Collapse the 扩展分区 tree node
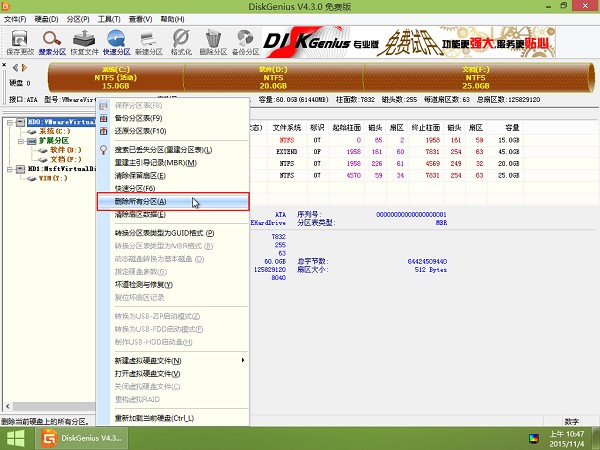Screen dimensions: 600x450 click(21, 141)
